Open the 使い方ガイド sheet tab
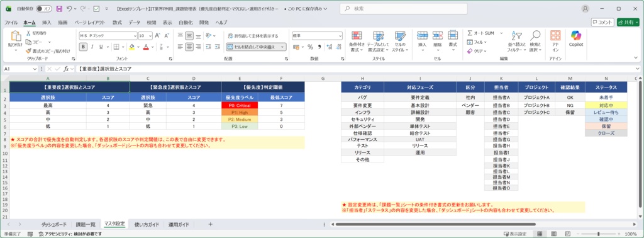This screenshot has width=644, height=238. coord(147,224)
